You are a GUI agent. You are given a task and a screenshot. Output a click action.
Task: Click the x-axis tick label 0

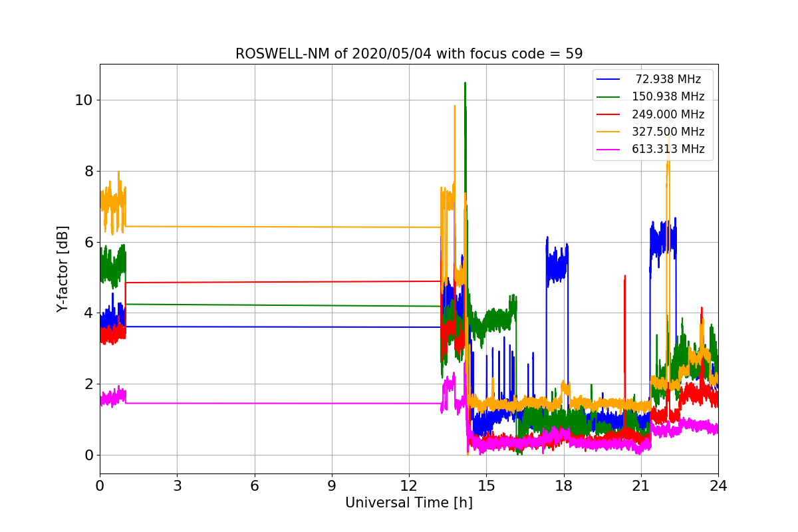coord(100,485)
